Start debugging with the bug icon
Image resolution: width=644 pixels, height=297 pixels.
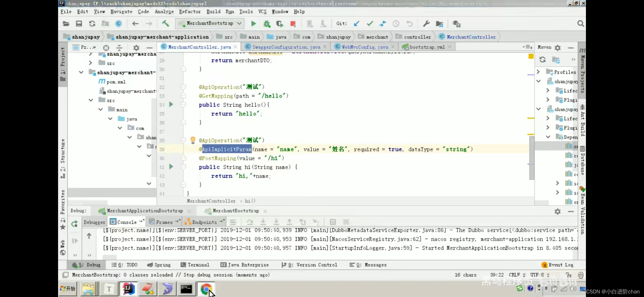pos(267,24)
